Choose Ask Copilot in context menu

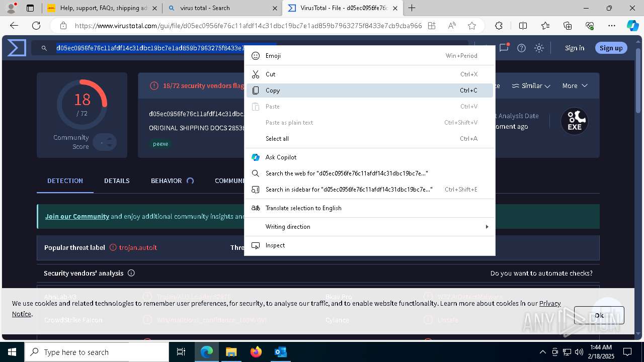(x=370, y=157)
